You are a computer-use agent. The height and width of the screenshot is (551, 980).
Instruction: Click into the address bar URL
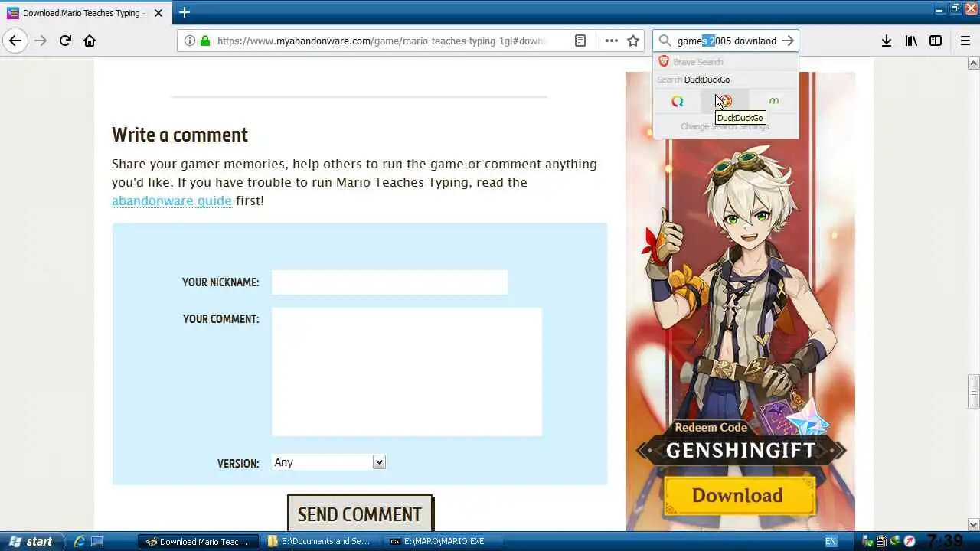(381, 41)
